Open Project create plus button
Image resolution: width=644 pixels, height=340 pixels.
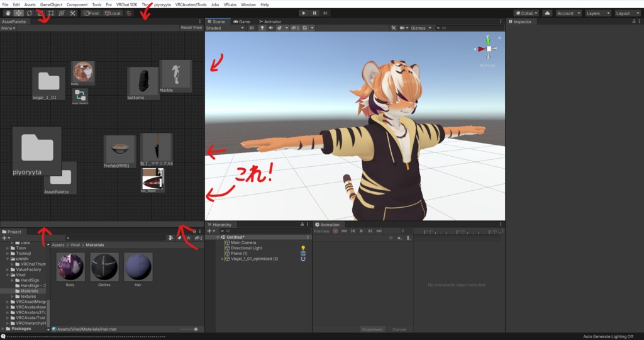pos(6,238)
